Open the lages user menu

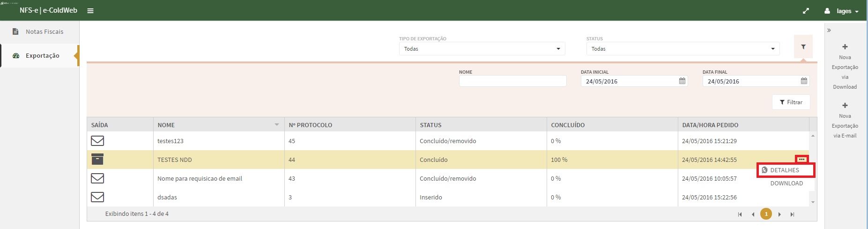[841, 11]
